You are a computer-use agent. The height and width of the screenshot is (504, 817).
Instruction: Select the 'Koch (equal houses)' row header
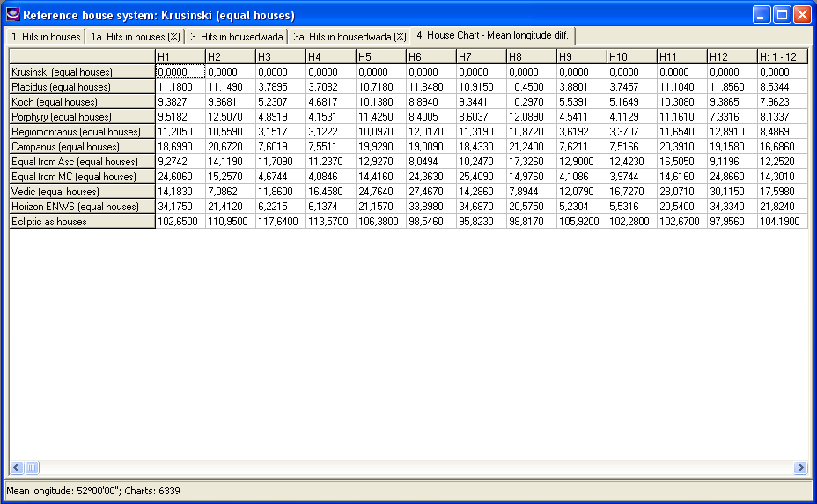83,101
